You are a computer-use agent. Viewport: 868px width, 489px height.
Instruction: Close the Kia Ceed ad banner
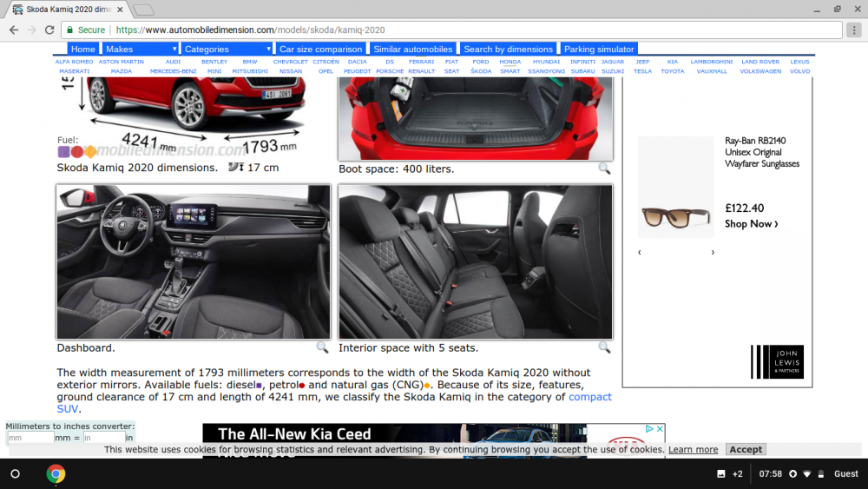[660, 429]
